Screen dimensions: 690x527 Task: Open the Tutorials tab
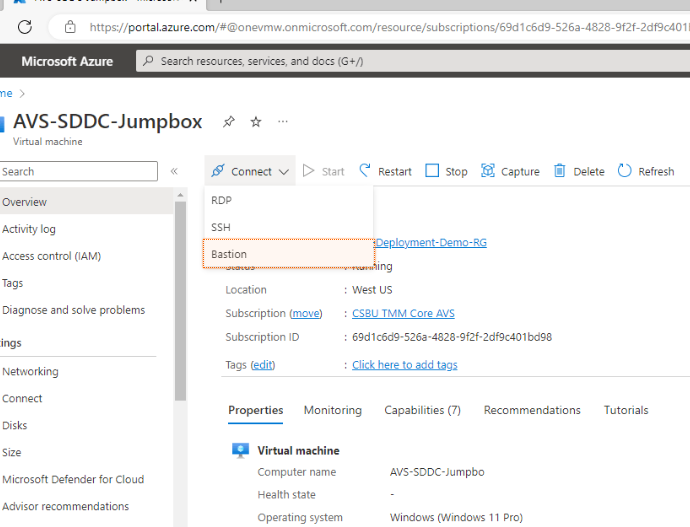click(626, 410)
